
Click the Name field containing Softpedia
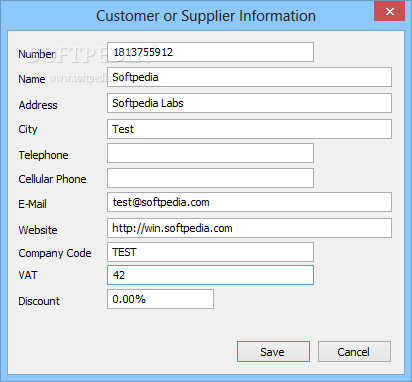(x=249, y=77)
